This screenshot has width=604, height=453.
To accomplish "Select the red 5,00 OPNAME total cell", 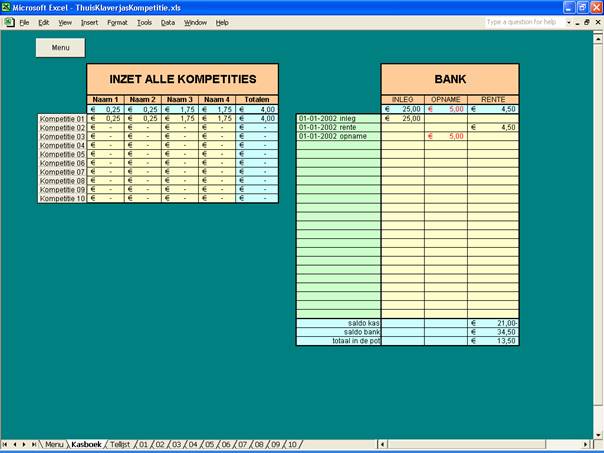I will [446, 109].
